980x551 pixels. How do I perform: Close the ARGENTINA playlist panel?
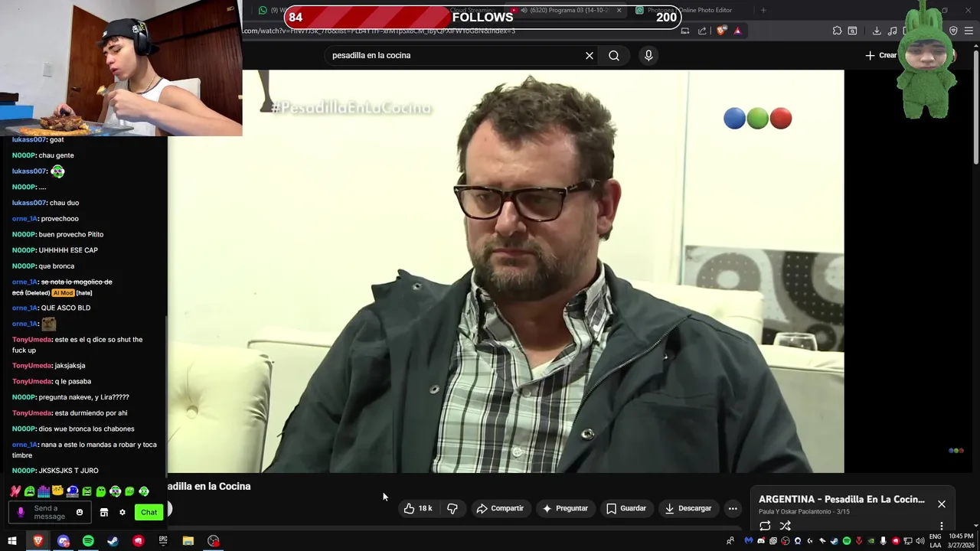tap(942, 504)
